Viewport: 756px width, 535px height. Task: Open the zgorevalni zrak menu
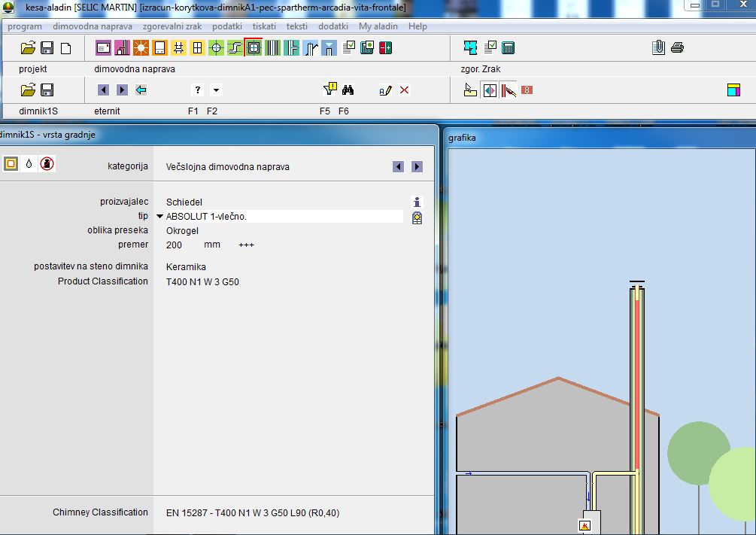(172, 26)
